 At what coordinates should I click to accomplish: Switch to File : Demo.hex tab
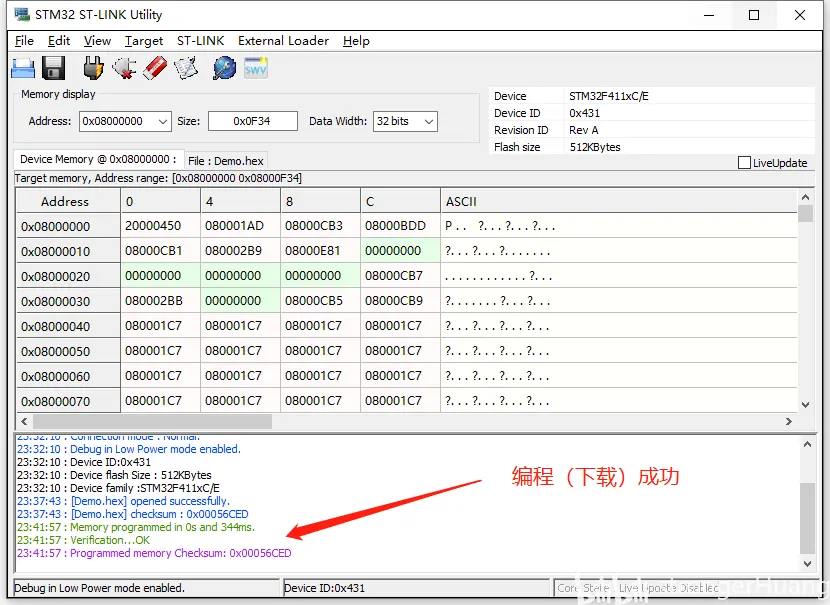pos(226,160)
